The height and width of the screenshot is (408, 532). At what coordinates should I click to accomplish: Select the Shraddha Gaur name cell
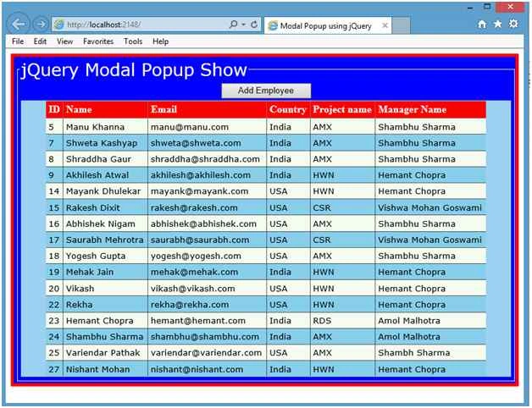point(105,159)
